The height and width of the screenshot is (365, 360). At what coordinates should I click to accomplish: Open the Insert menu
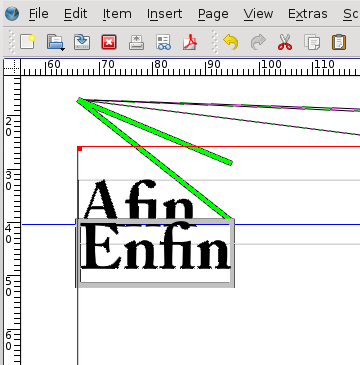click(x=165, y=14)
